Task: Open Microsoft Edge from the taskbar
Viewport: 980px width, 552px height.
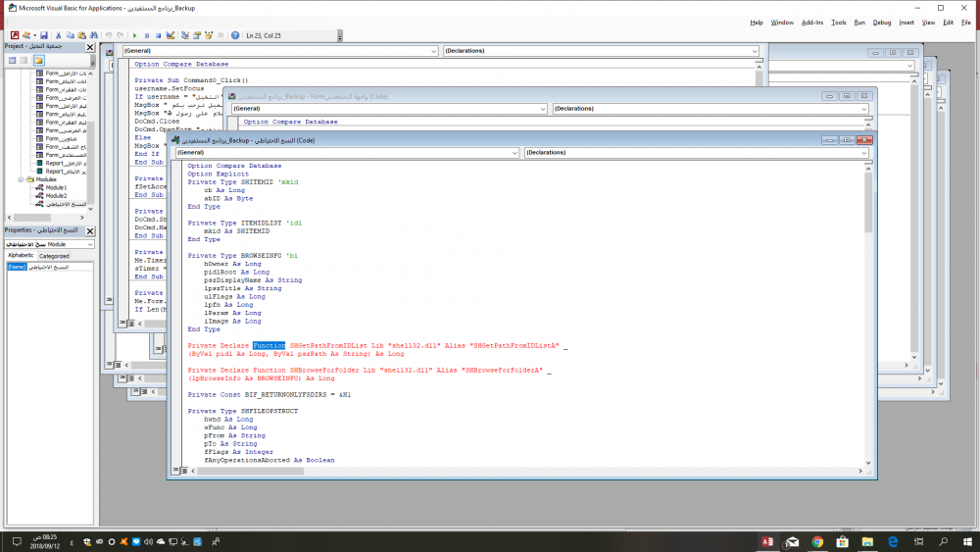Action: point(893,542)
